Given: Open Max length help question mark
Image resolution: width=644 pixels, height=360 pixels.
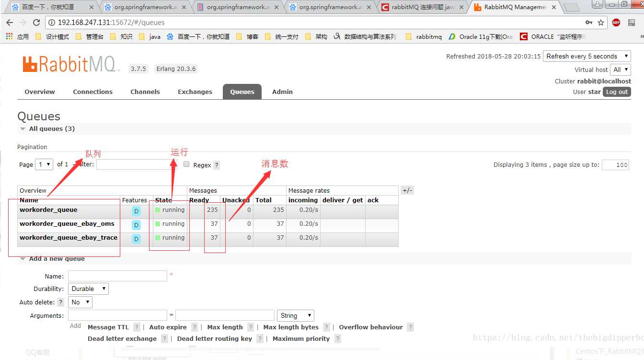Looking at the screenshot, I should 251,327.
